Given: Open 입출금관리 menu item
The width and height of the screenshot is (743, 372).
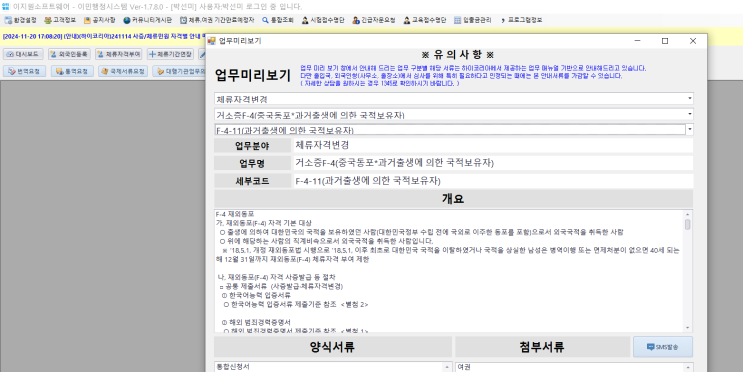Looking at the screenshot, I should pos(472,20).
